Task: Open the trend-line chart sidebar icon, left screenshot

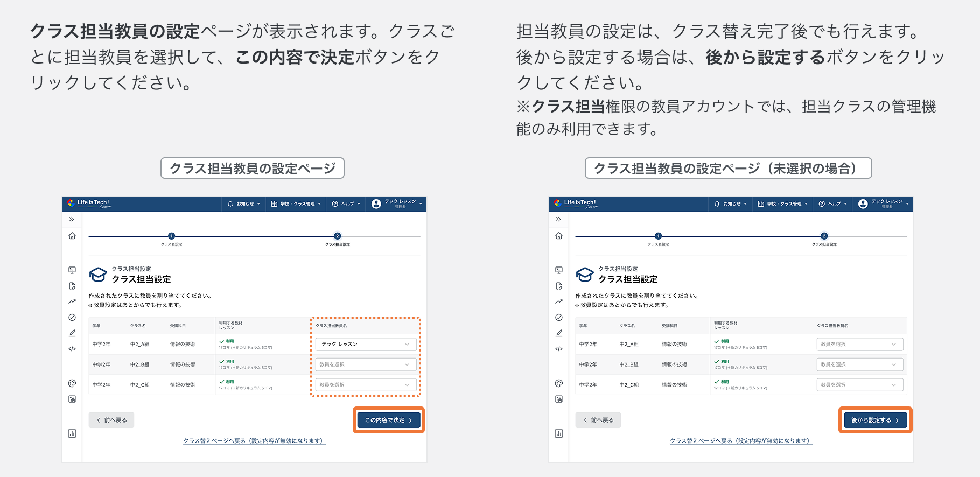Action: coord(72,301)
